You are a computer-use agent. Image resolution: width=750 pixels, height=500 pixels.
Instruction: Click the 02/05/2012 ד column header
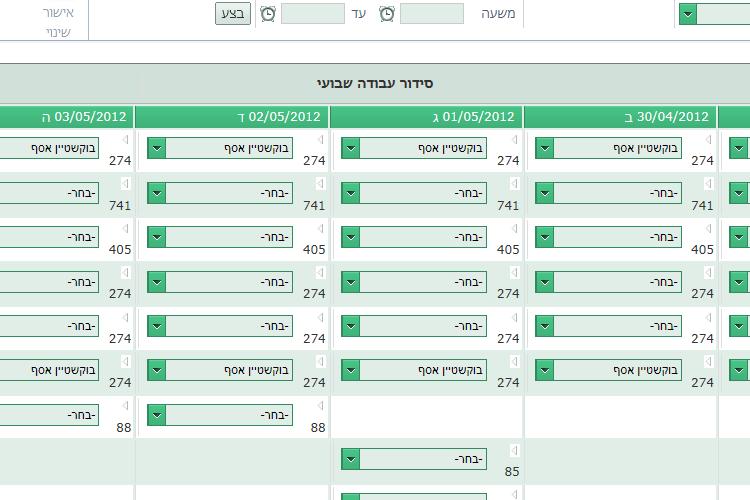(x=232, y=117)
